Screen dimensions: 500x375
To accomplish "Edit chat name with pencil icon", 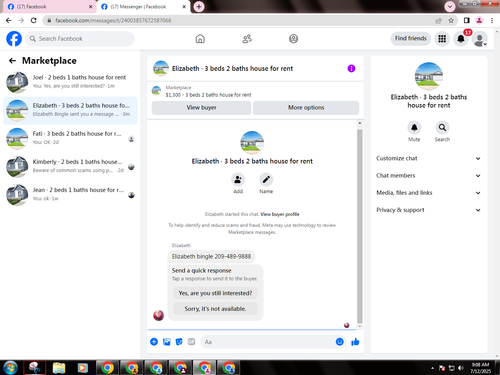I will (266, 180).
